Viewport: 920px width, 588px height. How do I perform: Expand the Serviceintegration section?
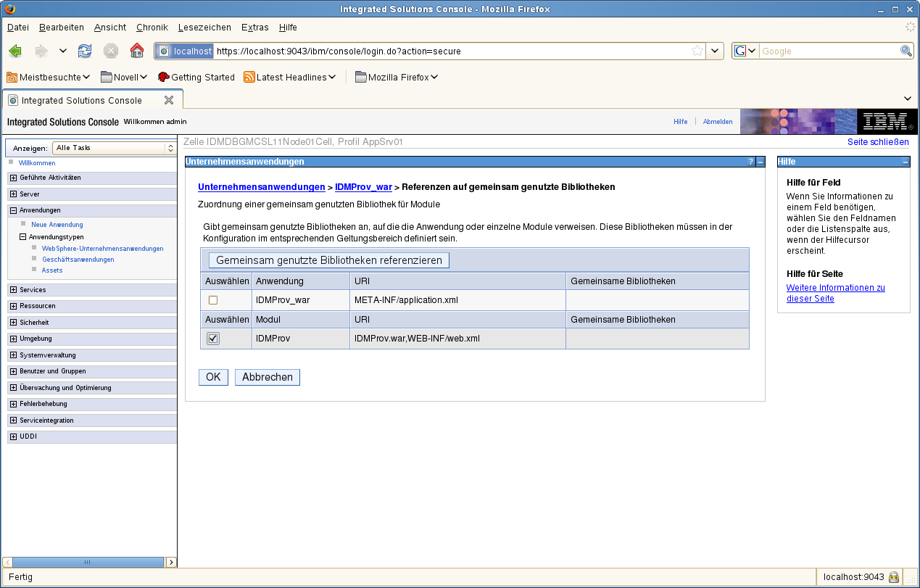click(13, 421)
